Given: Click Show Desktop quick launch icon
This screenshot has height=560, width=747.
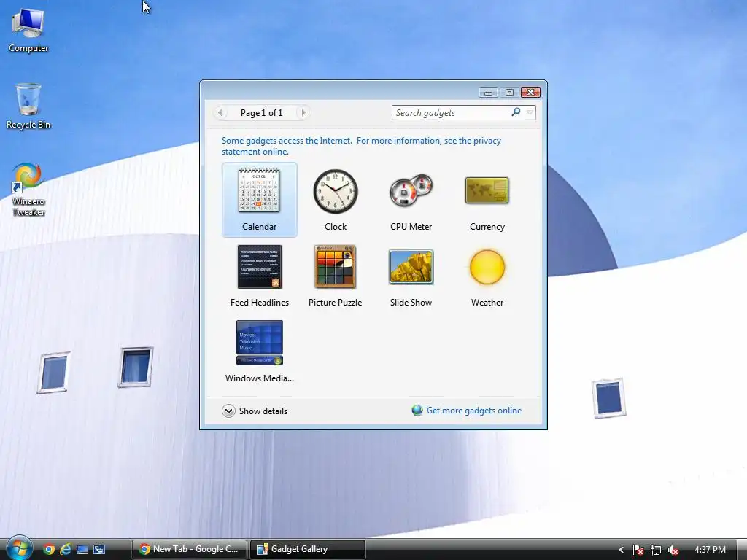Looking at the screenshot, I should (x=82, y=550).
